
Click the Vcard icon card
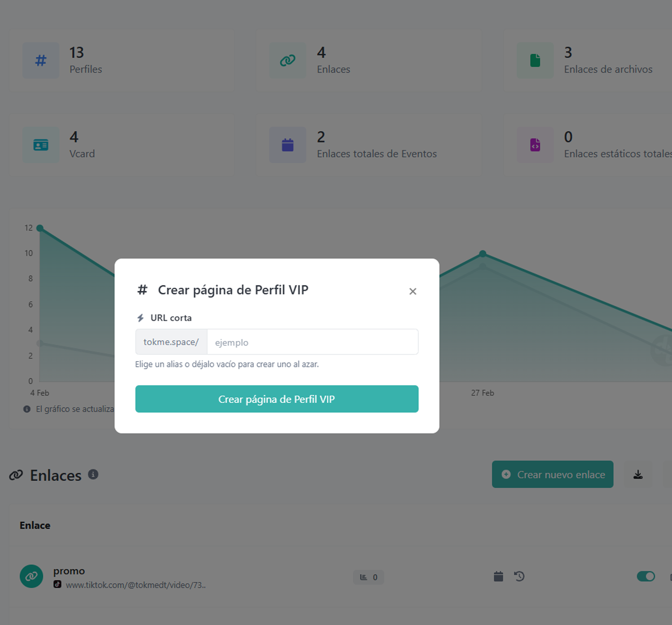(x=41, y=145)
